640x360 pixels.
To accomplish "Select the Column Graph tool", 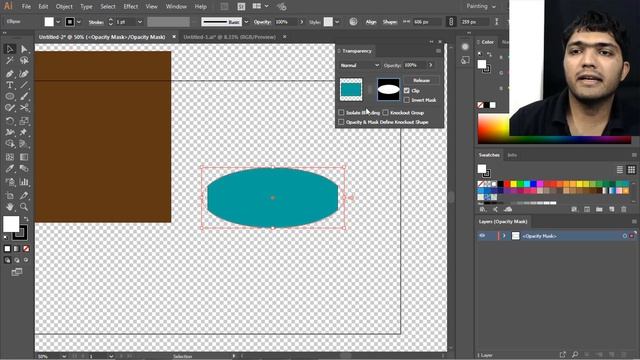I will [x=24, y=182].
